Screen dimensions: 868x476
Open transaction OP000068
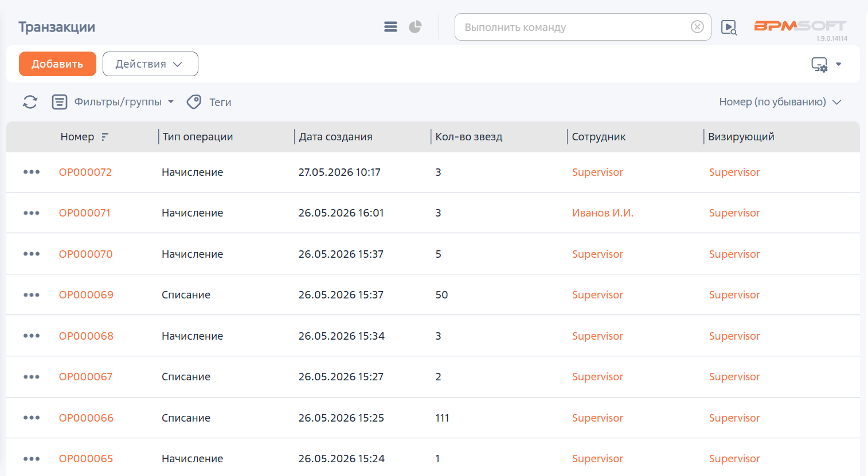86,336
